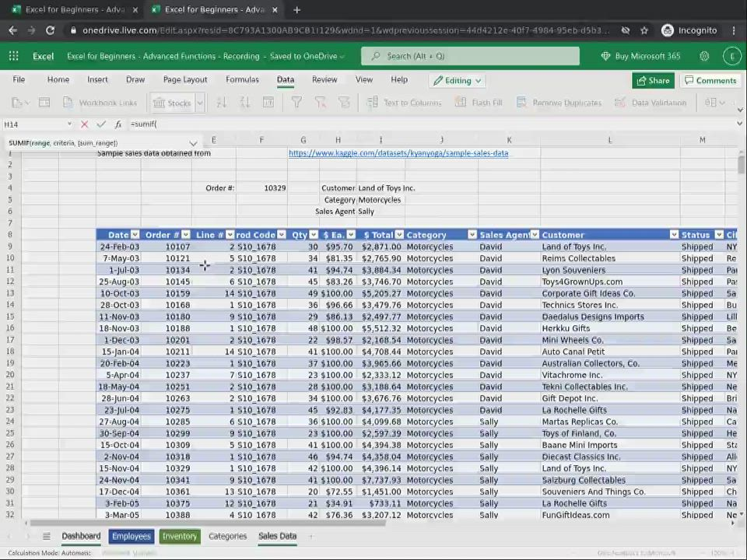This screenshot has height=560, width=747.
Task: Open Insert Function fx icon
Action: click(118, 124)
